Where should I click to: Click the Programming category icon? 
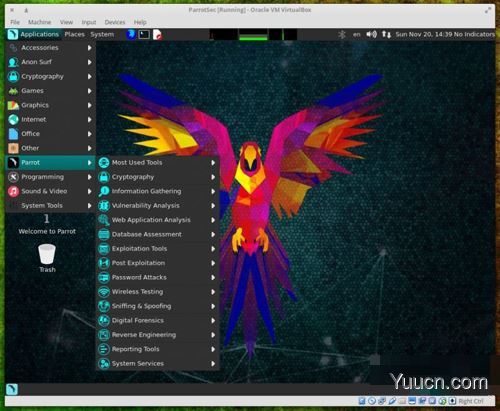pos(13,177)
